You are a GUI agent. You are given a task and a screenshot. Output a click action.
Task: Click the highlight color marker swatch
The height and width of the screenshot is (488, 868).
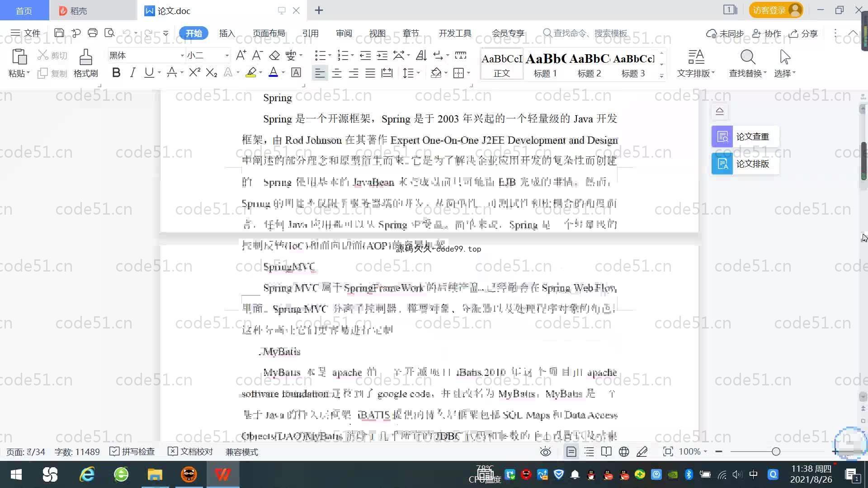point(251,73)
